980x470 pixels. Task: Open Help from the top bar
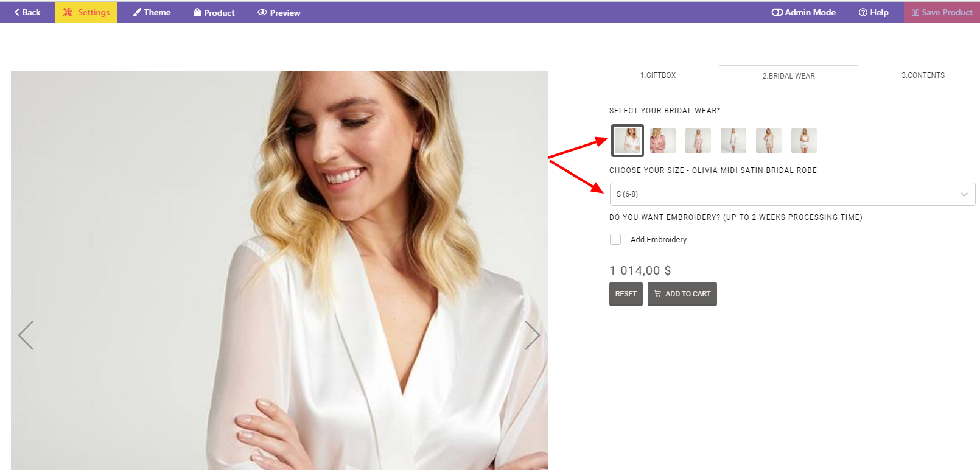(873, 12)
